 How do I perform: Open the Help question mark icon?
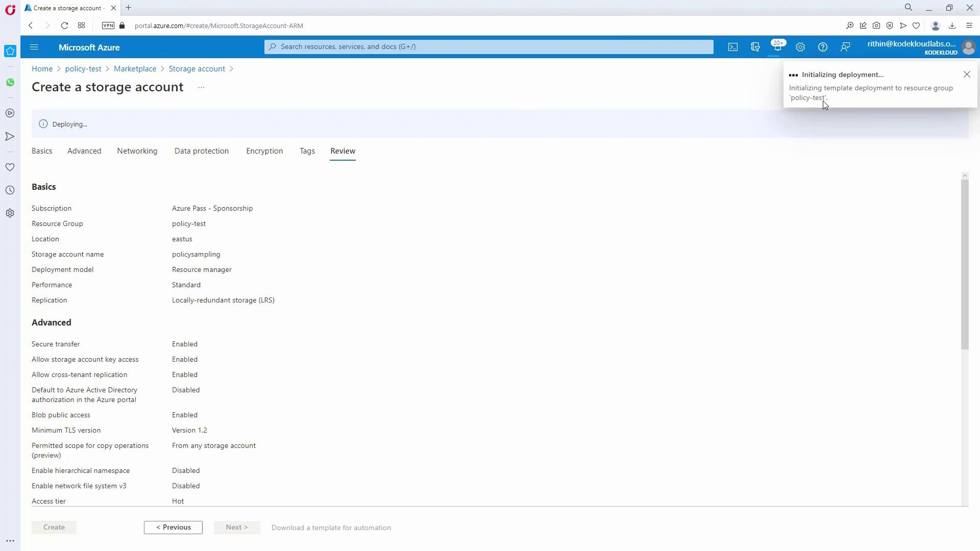(823, 47)
